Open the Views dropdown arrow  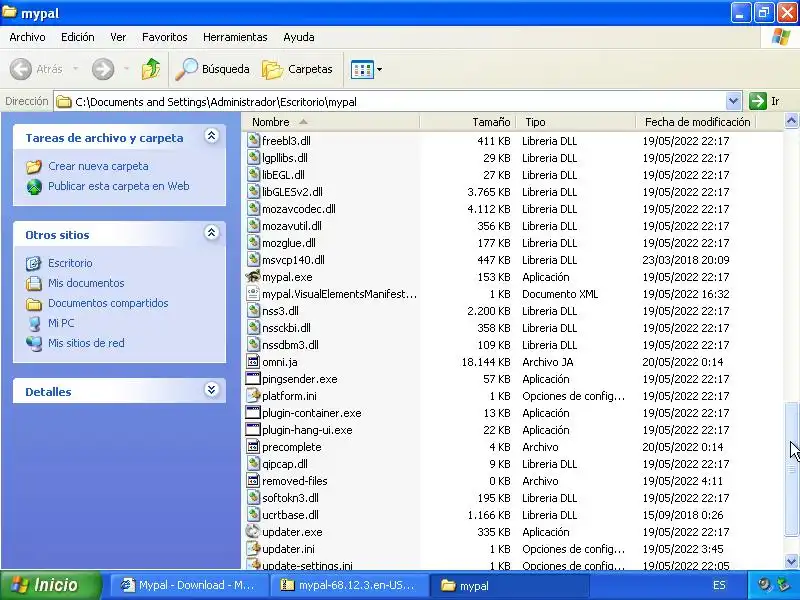[x=379, y=69]
